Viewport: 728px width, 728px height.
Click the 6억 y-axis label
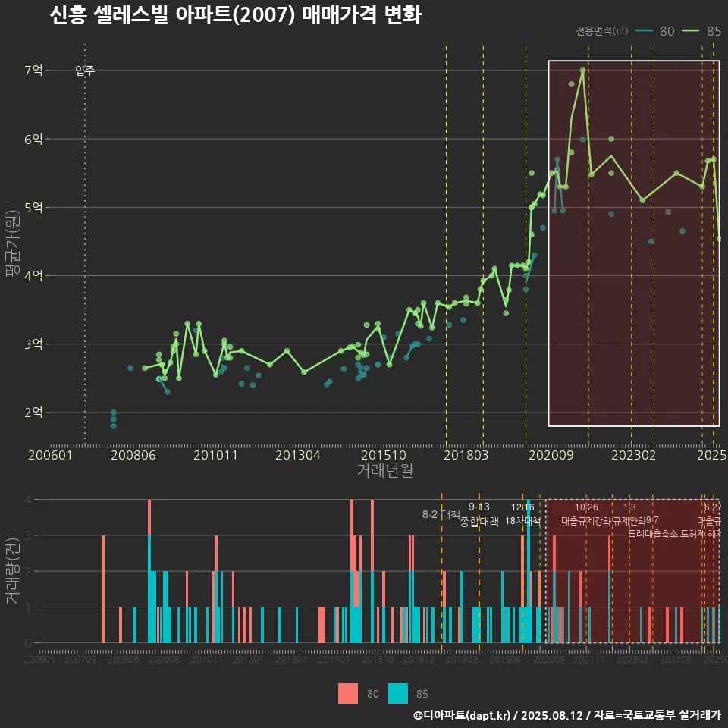(33, 139)
